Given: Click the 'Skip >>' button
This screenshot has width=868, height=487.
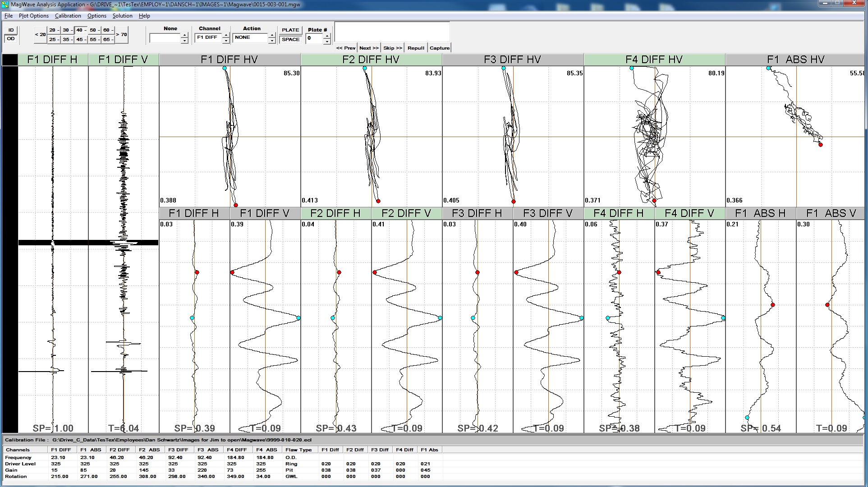Looking at the screenshot, I should coord(393,48).
